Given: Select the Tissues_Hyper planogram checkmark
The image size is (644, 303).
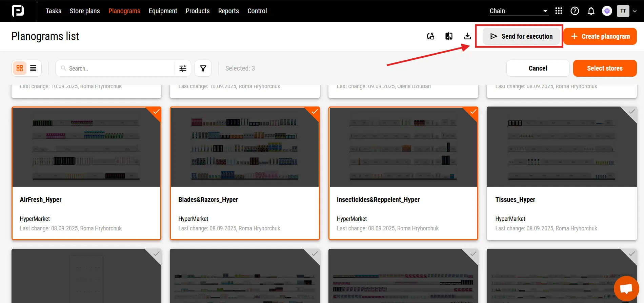Looking at the screenshot, I should point(632,112).
